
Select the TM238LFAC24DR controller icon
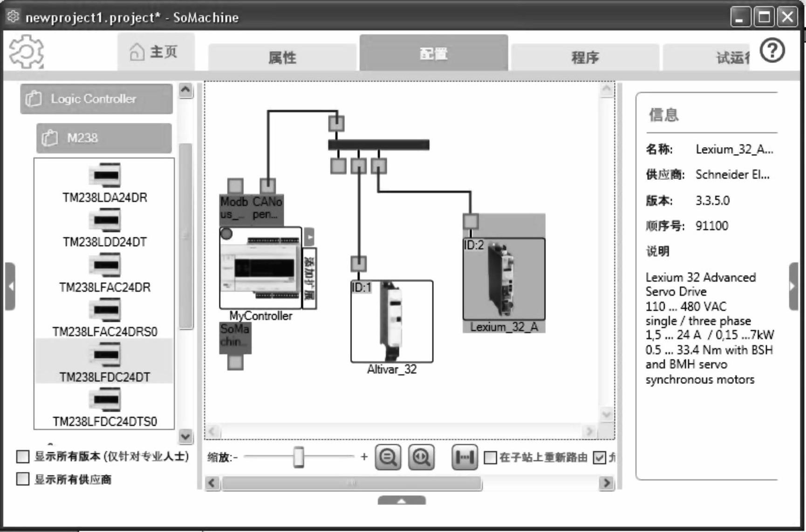(x=105, y=265)
